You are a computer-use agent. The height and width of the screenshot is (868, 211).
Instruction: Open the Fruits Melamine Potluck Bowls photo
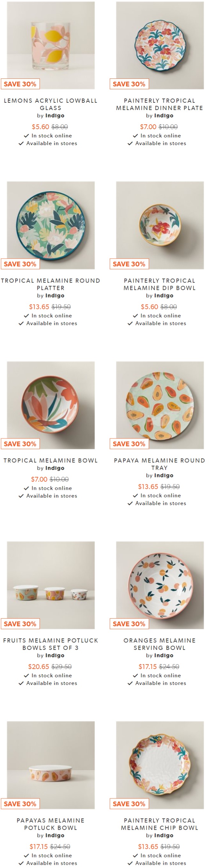pos(50,585)
